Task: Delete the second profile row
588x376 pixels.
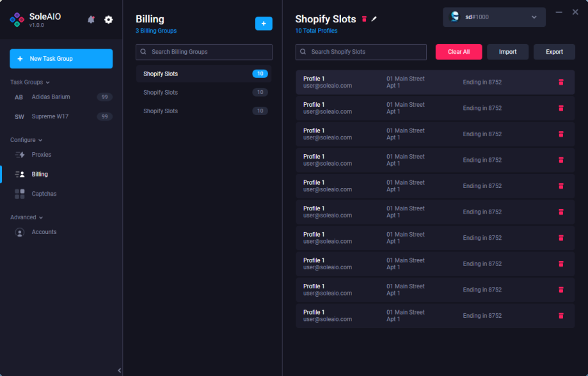Action: 561,108
